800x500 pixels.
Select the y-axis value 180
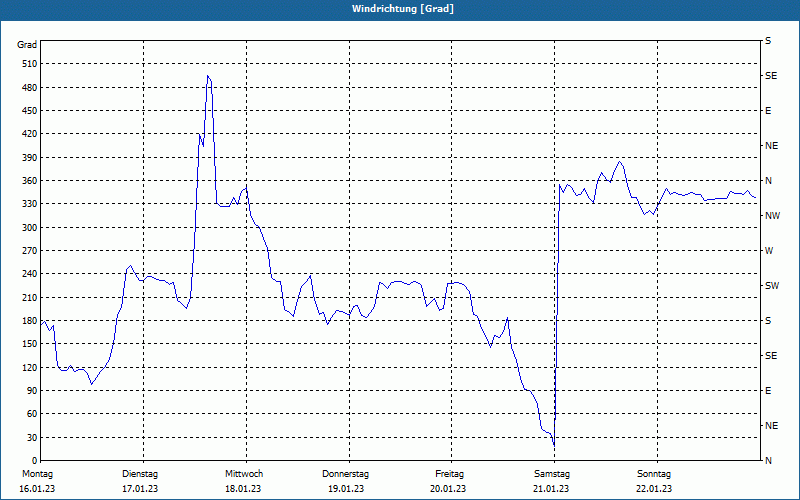coord(30,321)
